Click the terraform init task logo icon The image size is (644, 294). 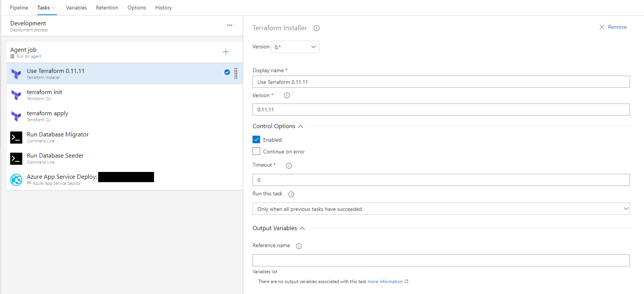[x=16, y=95]
